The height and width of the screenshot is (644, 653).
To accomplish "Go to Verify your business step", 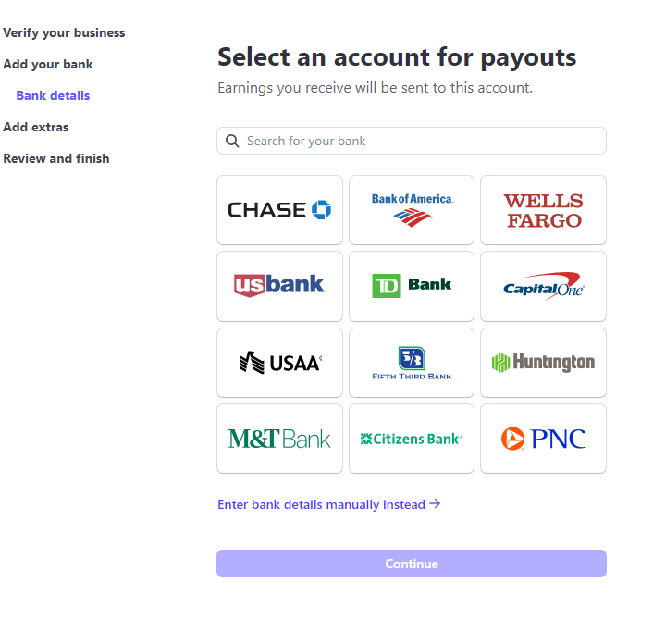I will pyautogui.click(x=64, y=32).
